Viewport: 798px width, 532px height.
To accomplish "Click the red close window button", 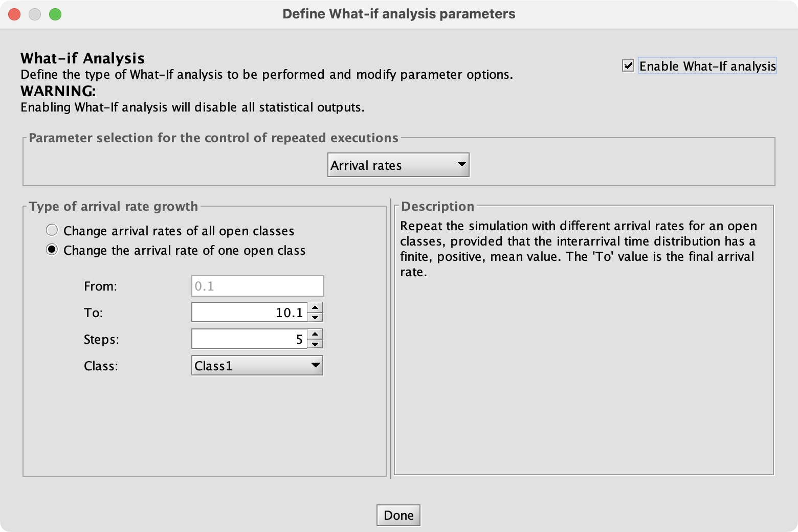I will pos(14,14).
